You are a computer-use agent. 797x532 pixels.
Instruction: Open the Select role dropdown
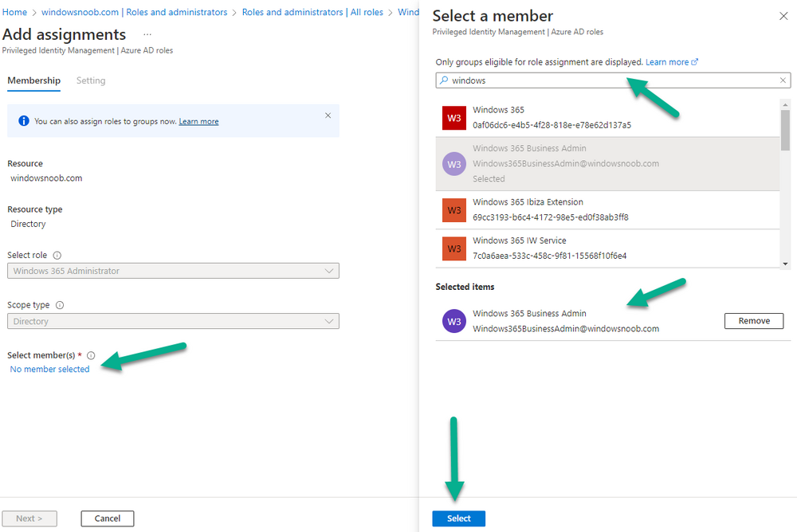point(173,271)
